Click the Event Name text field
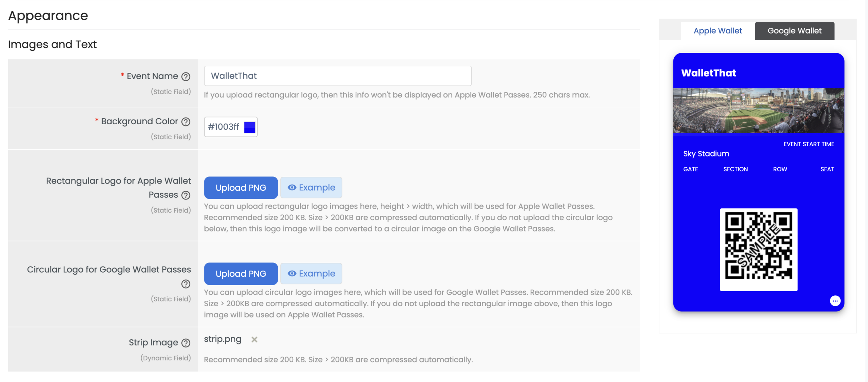This screenshot has width=868, height=382. [337, 76]
